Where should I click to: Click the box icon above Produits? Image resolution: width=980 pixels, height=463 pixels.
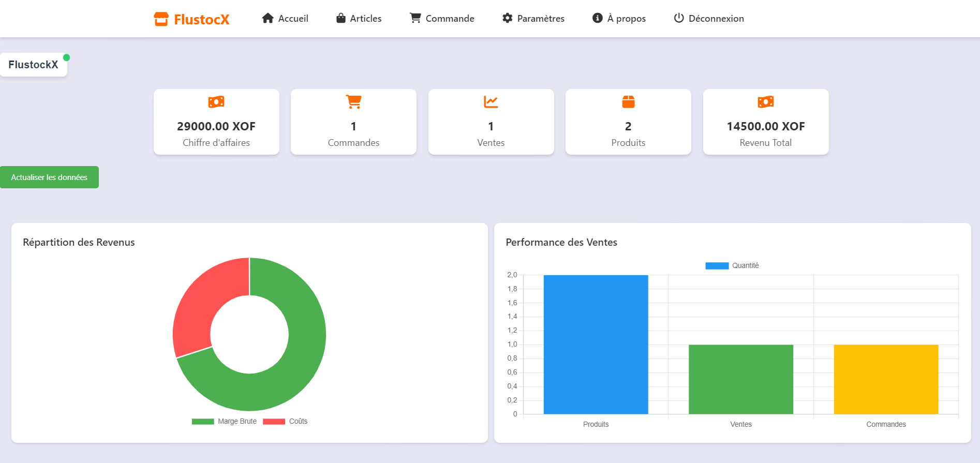pos(628,102)
